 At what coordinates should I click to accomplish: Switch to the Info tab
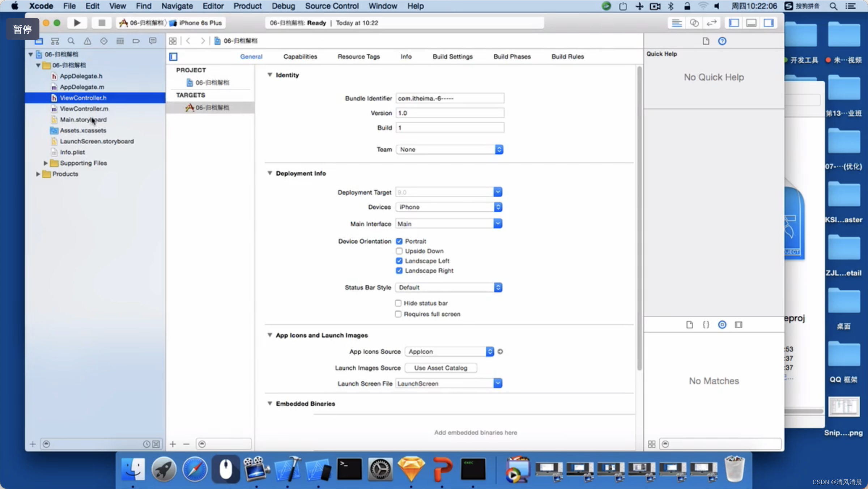[x=406, y=56]
